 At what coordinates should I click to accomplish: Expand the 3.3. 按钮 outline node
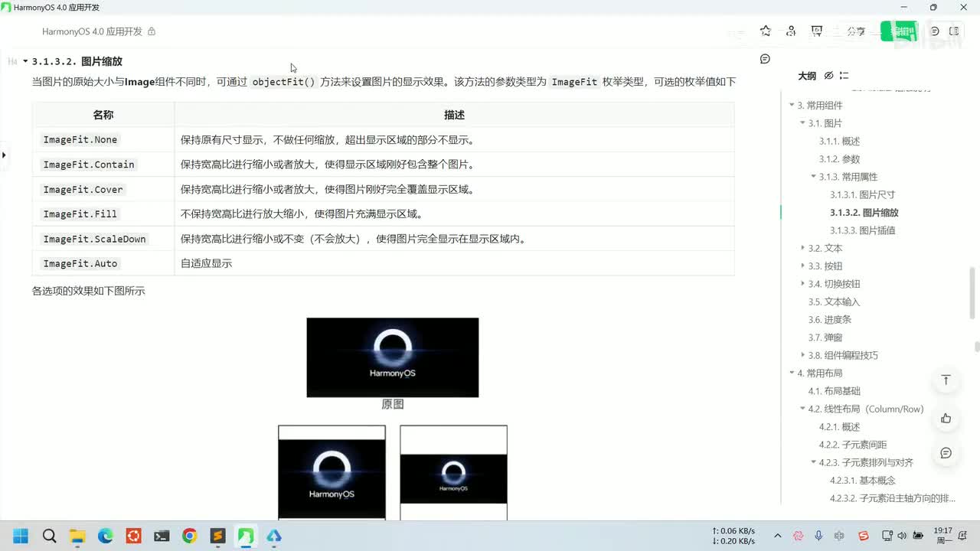(x=802, y=266)
